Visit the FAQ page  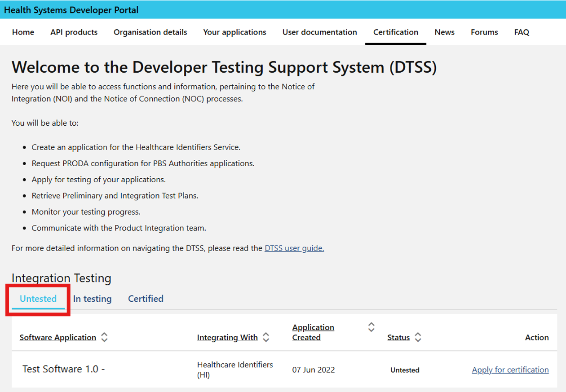point(522,32)
